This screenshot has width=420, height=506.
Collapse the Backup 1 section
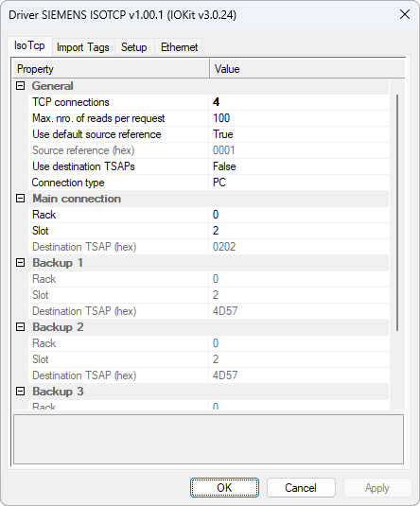coord(21,263)
